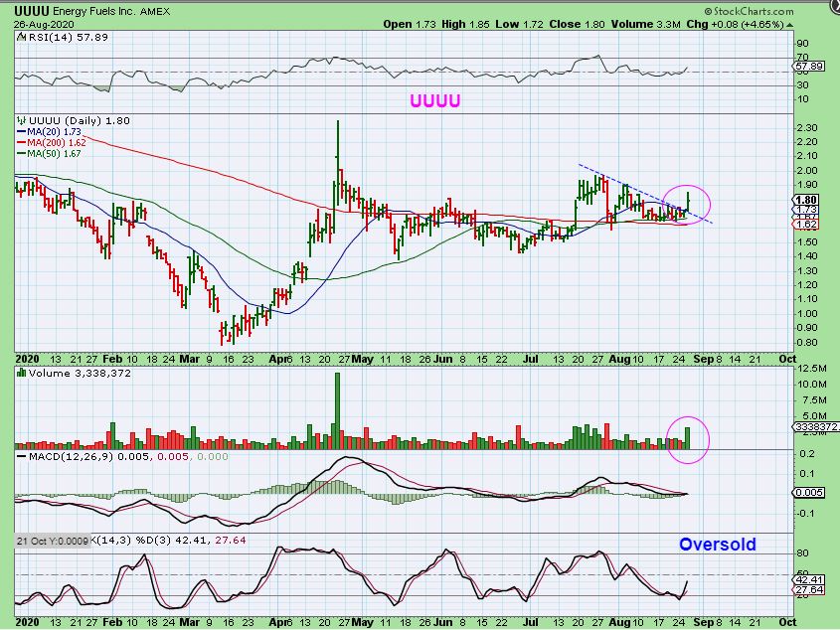Click the Close 1.80 header value
This screenshot has height=630, width=840.
click(x=577, y=24)
